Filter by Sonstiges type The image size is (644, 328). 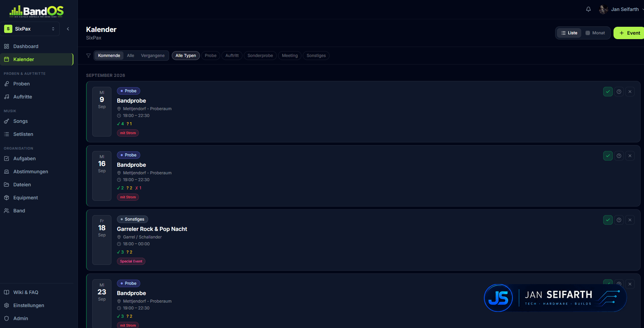pyautogui.click(x=316, y=56)
